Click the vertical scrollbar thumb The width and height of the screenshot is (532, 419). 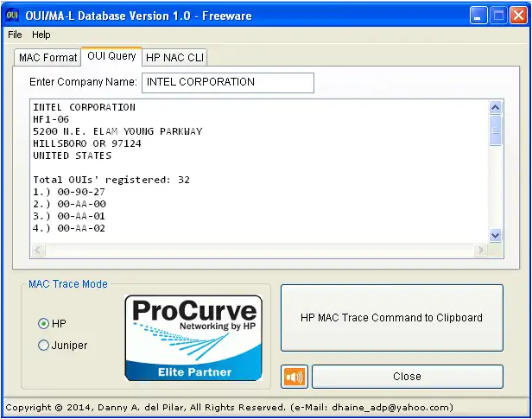(496, 130)
